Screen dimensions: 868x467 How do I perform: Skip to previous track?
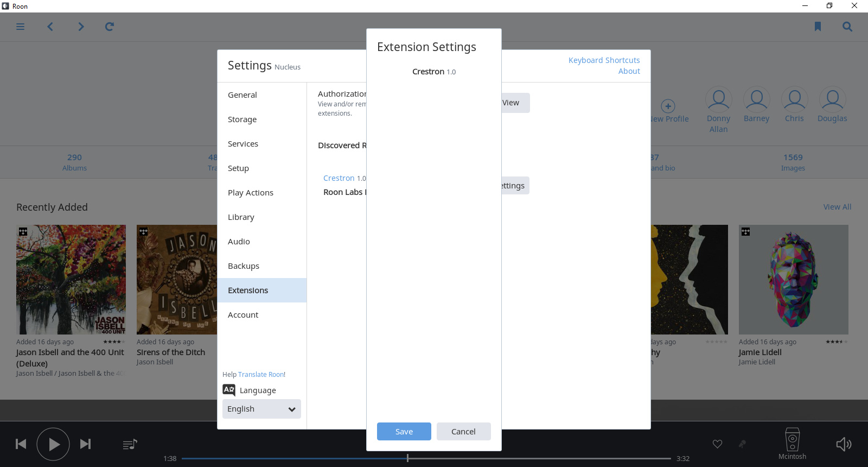coord(21,444)
